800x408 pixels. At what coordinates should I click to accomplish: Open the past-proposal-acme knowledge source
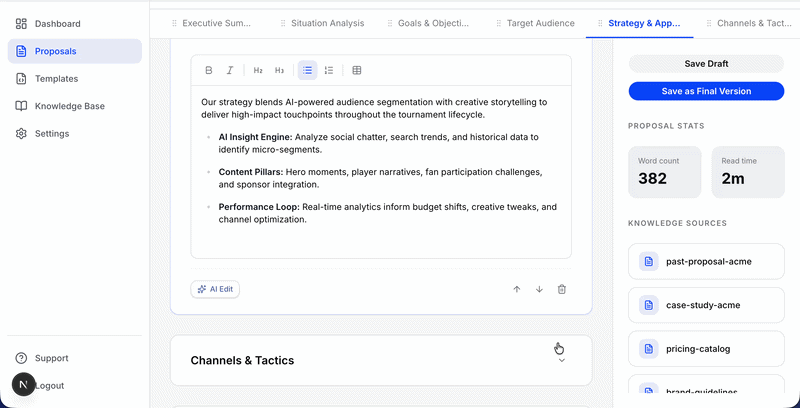point(706,261)
